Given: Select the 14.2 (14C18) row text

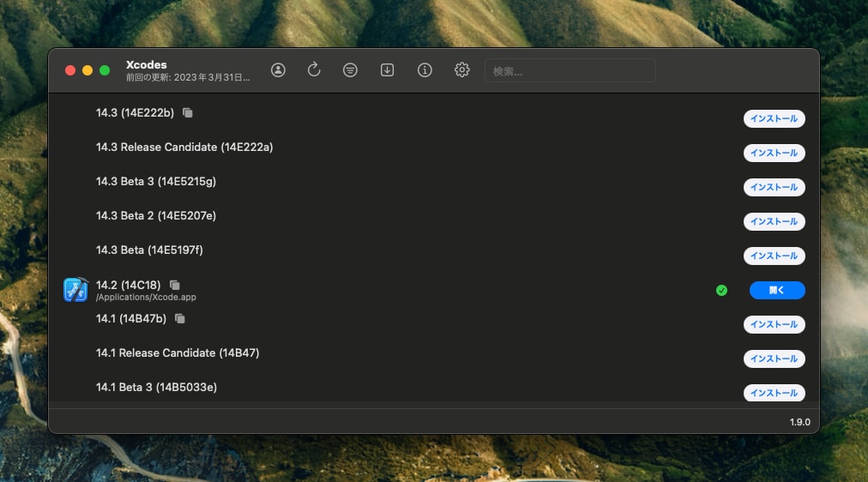Looking at the screenshot, I should pos(128,285).
